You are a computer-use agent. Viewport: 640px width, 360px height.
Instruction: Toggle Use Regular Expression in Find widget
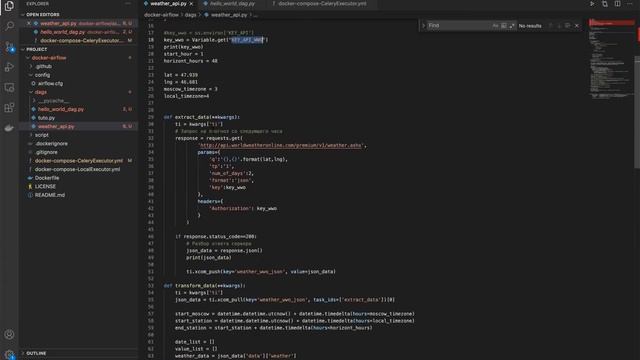click(512, 26)
